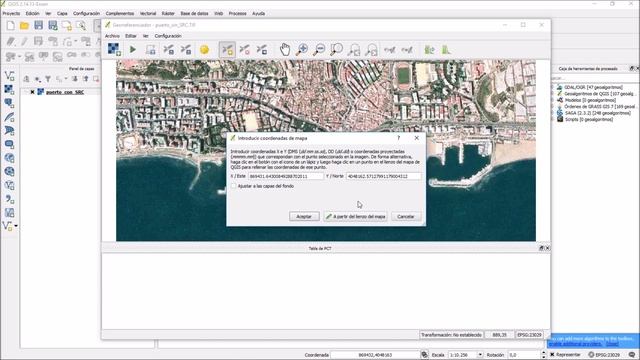This screenshot has height=360, width=640.
Task: Open Proyecto menu in QGIS
Action: click(x=11, y=13)
